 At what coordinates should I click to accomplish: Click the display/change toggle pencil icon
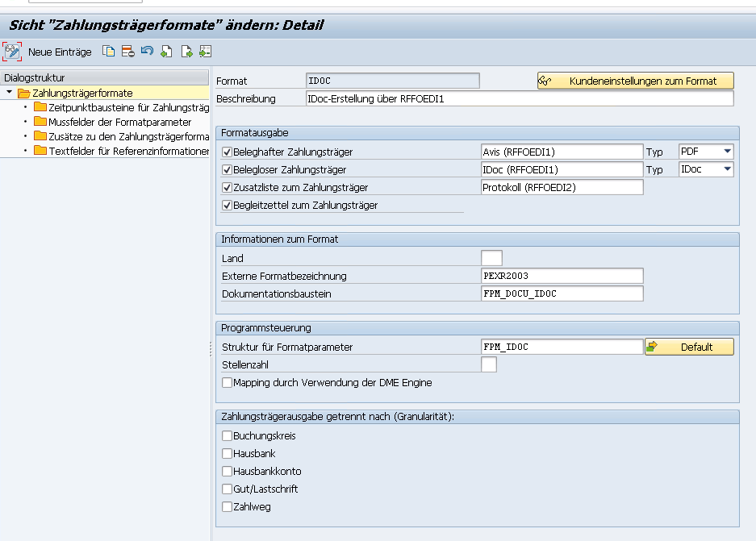(12, 52)
